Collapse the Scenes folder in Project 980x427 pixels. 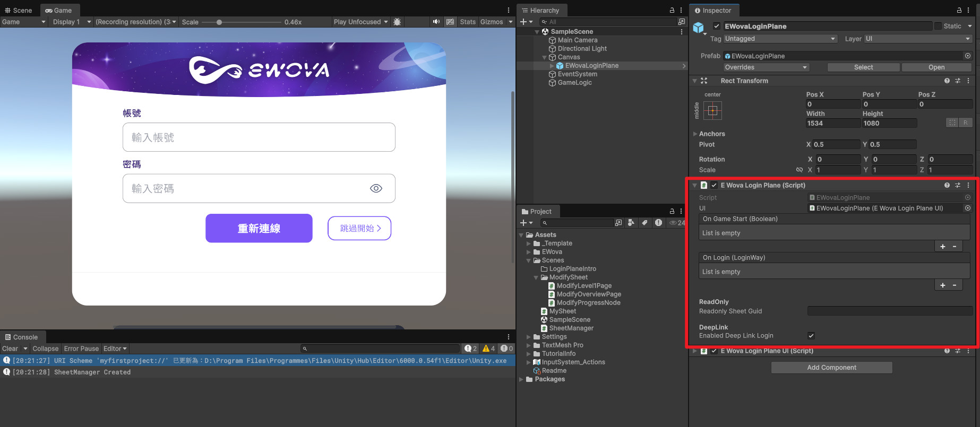[529, 260]
